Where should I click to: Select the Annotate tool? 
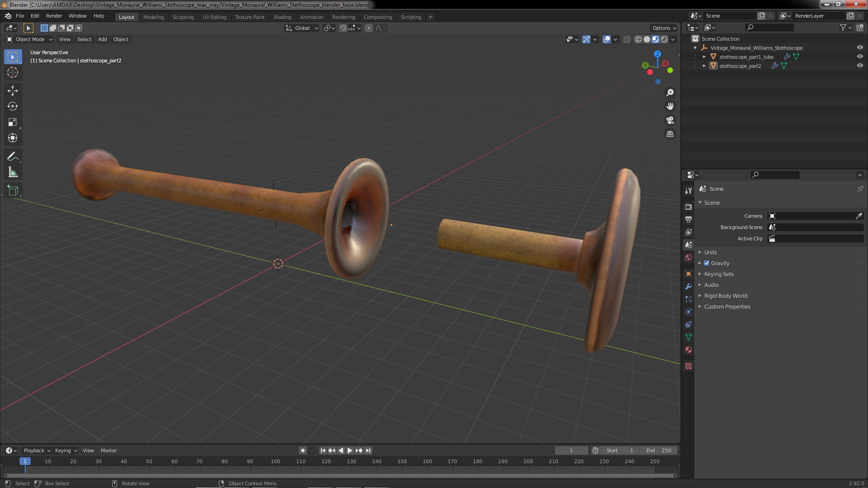click(13, 157)
